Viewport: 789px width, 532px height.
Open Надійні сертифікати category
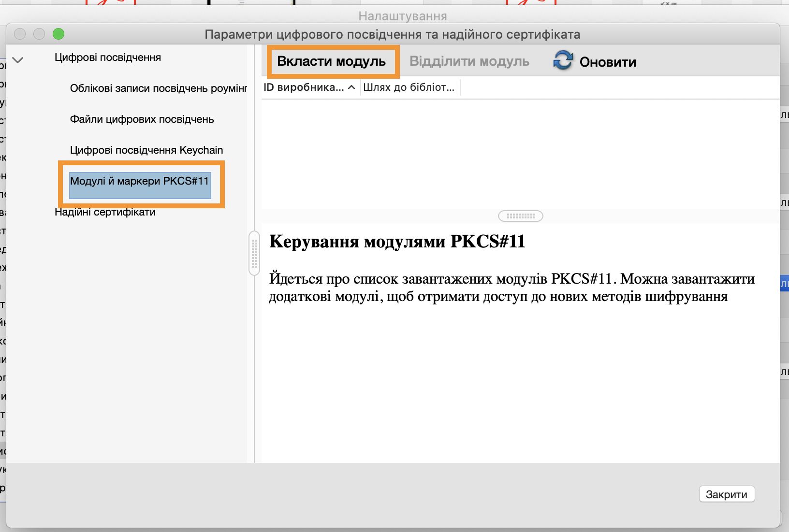pos(105,212)
